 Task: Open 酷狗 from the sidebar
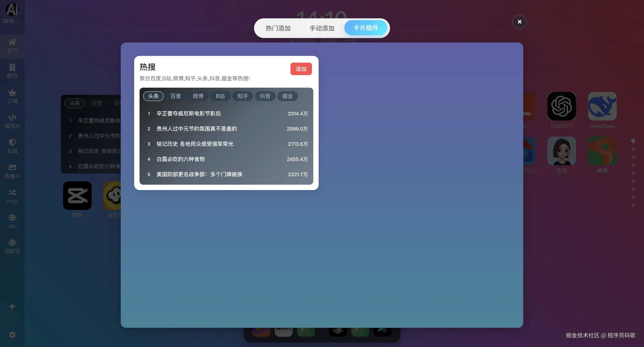12,71
